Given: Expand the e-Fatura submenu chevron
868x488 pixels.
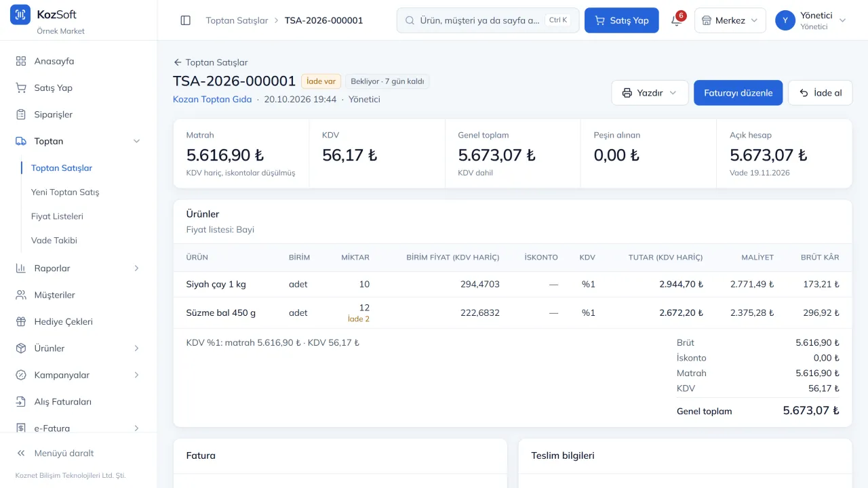Looking at the screenshot, I should pos(136,428).
